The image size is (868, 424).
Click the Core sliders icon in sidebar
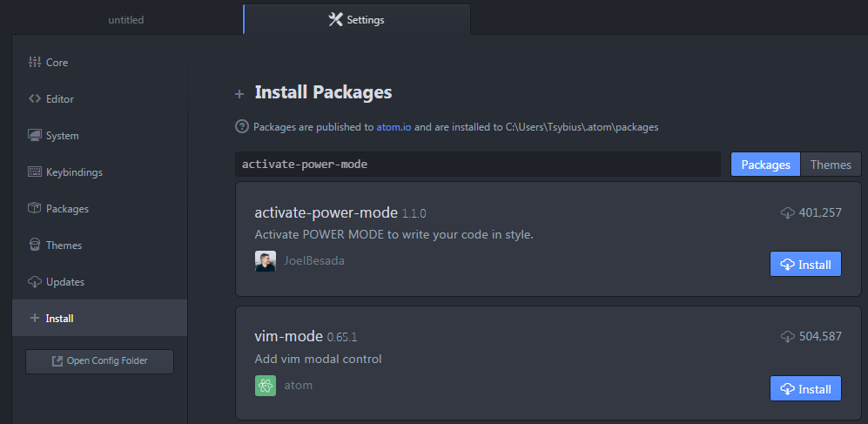point(34,63)
